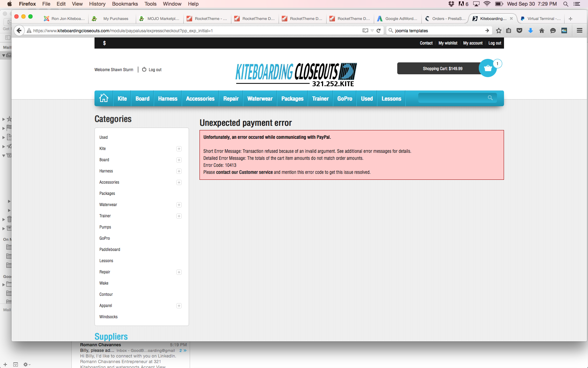Click the Contact link in the top bar

click(426, 43)
